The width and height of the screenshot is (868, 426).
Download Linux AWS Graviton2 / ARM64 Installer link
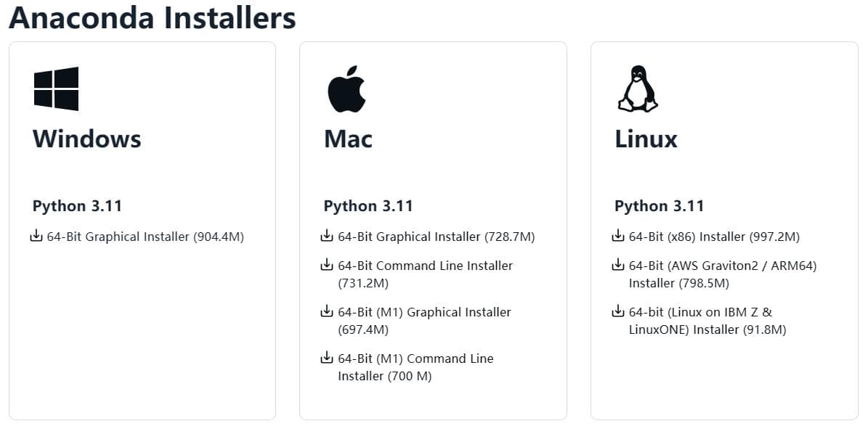pos(723,274)
